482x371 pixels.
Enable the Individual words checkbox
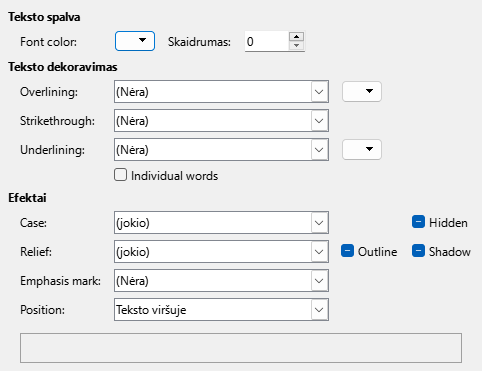[x=120, y=175]
